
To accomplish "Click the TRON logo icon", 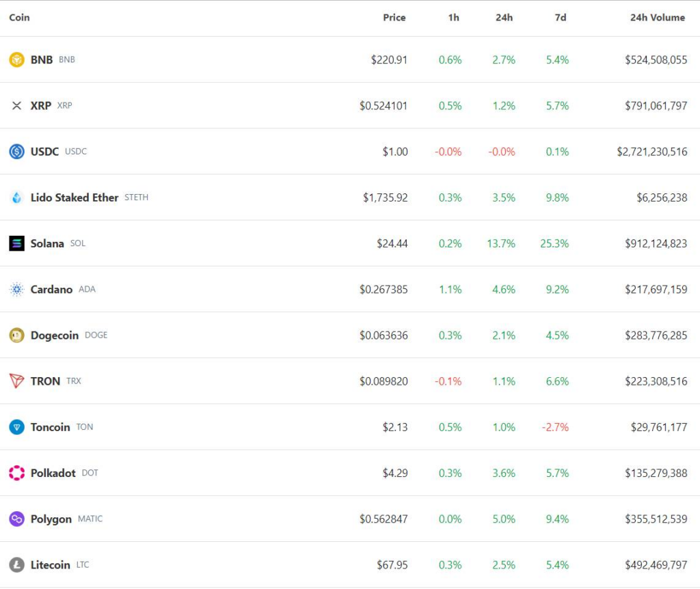I will coord(16,381).
